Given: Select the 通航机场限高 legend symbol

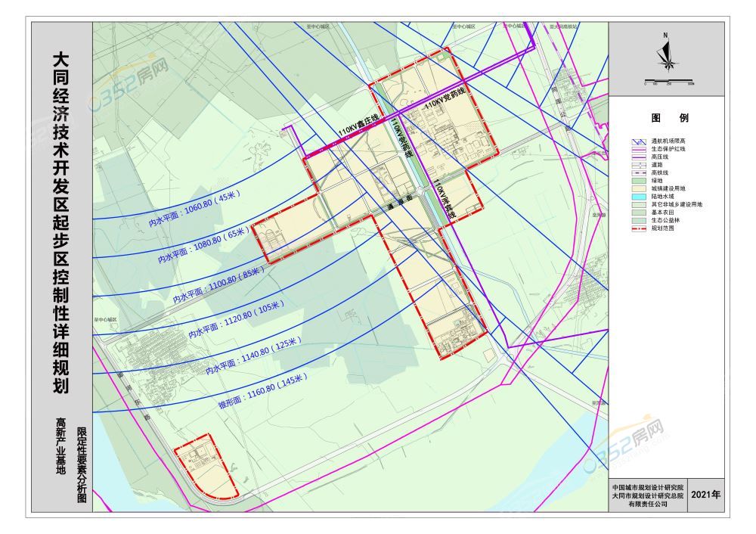Looking at the screenshot, I should coord(640,141).
